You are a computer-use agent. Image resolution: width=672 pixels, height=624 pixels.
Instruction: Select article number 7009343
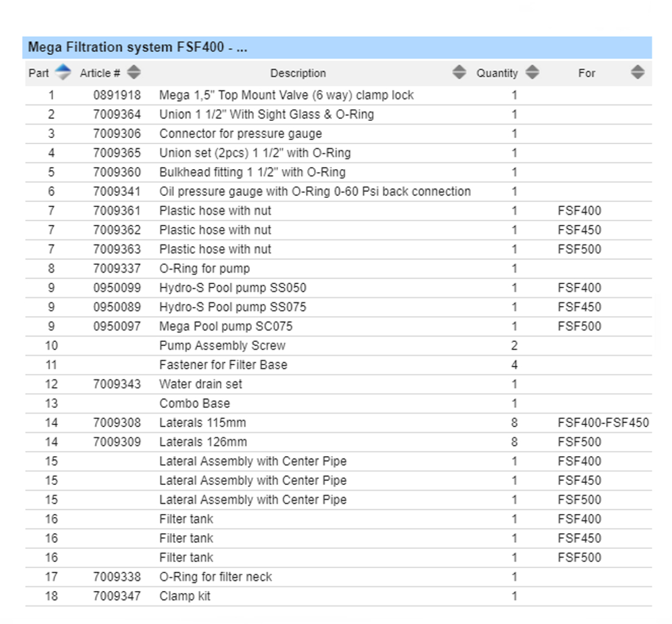(x=117, y=384)
